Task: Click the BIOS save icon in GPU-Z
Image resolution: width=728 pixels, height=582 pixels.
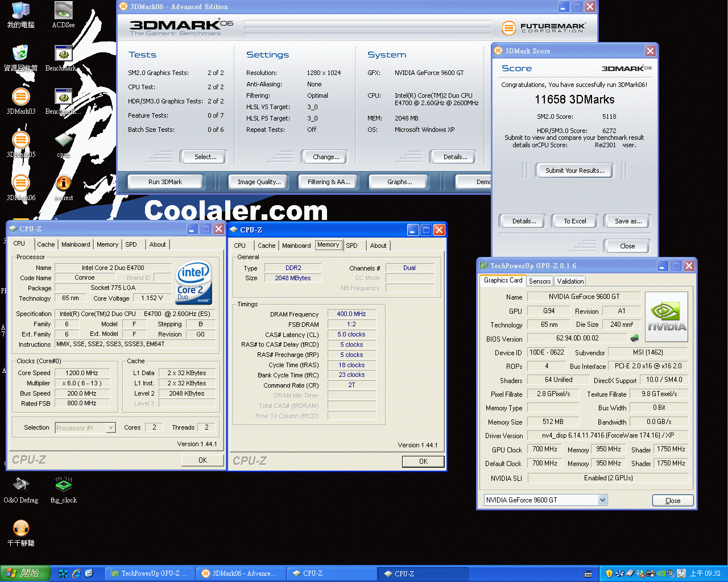Action: click(x=635, y=338)
